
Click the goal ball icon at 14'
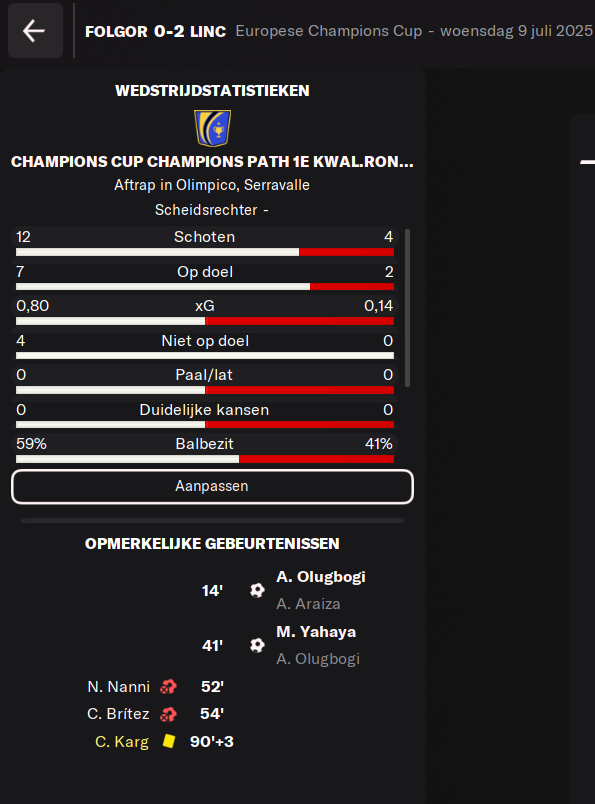pyautogui.click(x=257, y=590)
